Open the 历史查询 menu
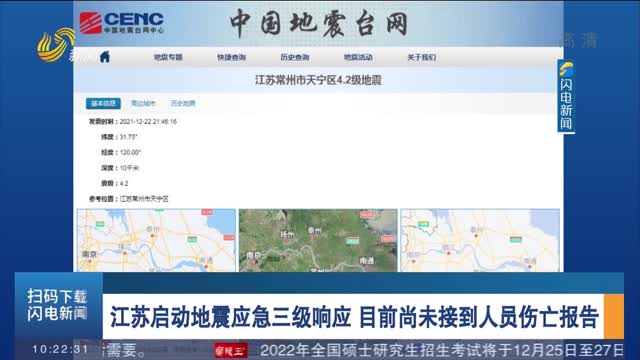This screenshot has height=360, width=640. (295, 57)
